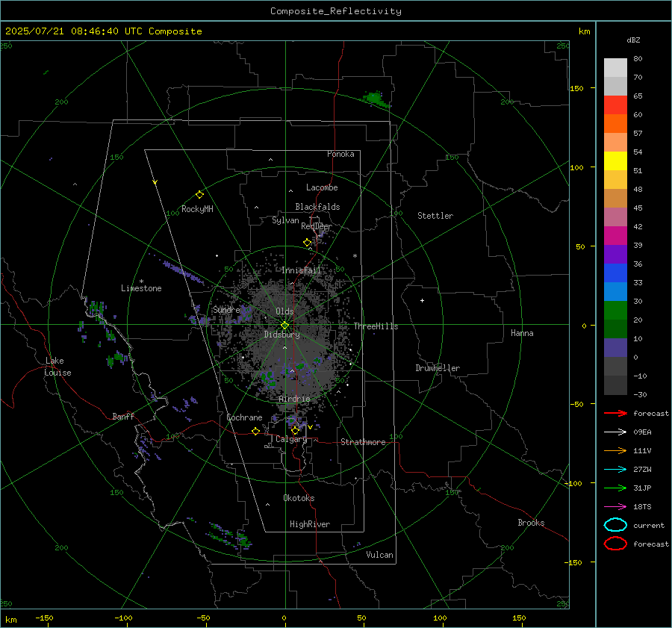Image resolution: width=672 pixels, height=628 pixels.
Task: Click the 65 value in the dBZ legend
Action: tap(638, 96)
